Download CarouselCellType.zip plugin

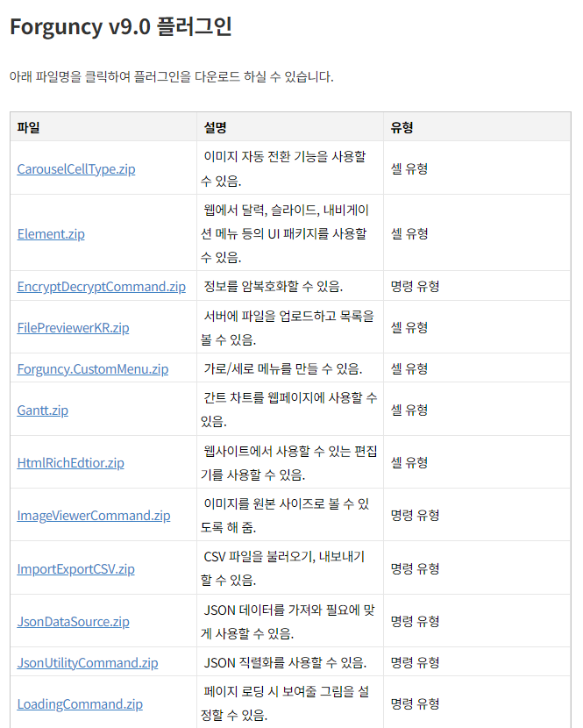tap(76, 169)
